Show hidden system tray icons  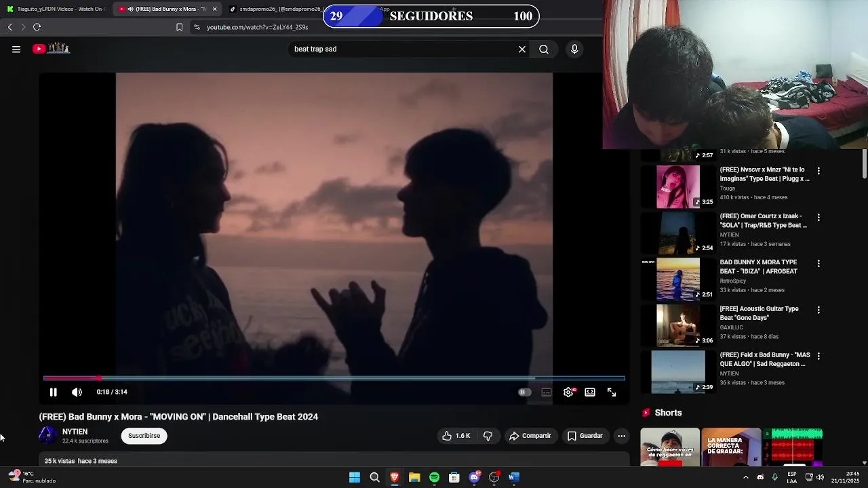pyautogui.click(x=745, y=477)
